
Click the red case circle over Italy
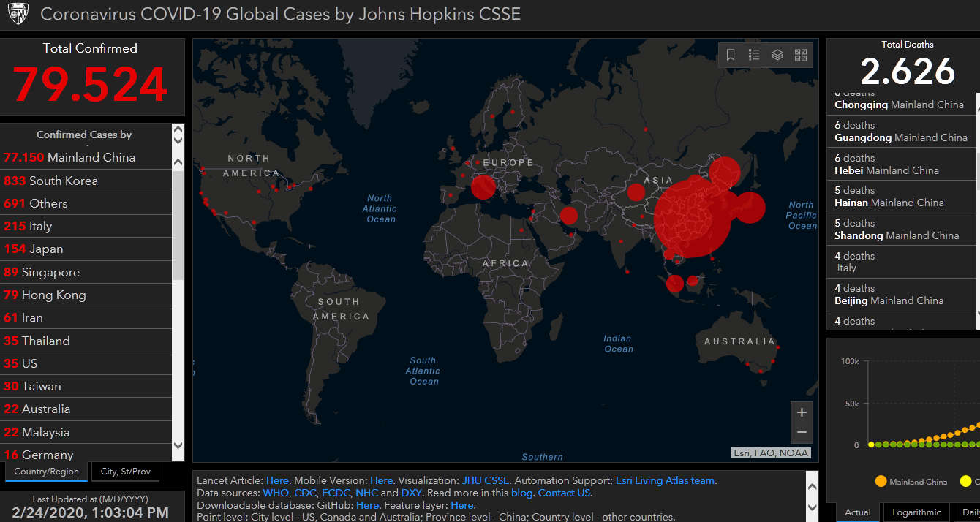[x=483, y=187]
